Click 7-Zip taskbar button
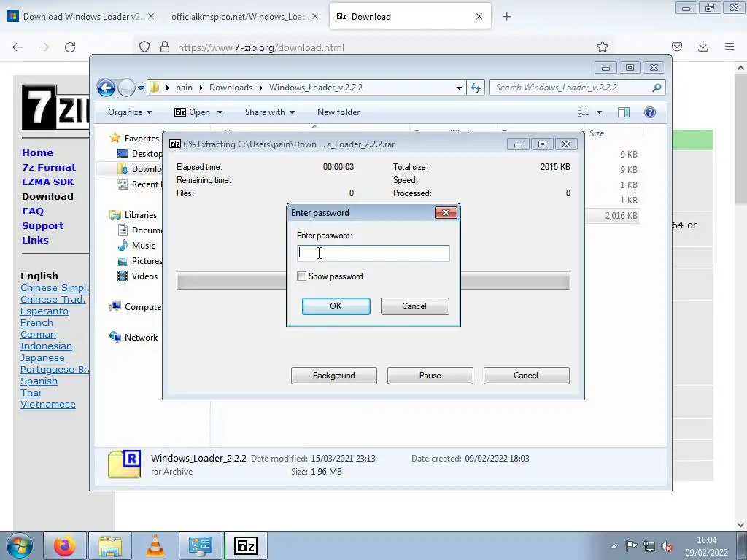This screenshot has width=747, height=560. tap(246, 545)
